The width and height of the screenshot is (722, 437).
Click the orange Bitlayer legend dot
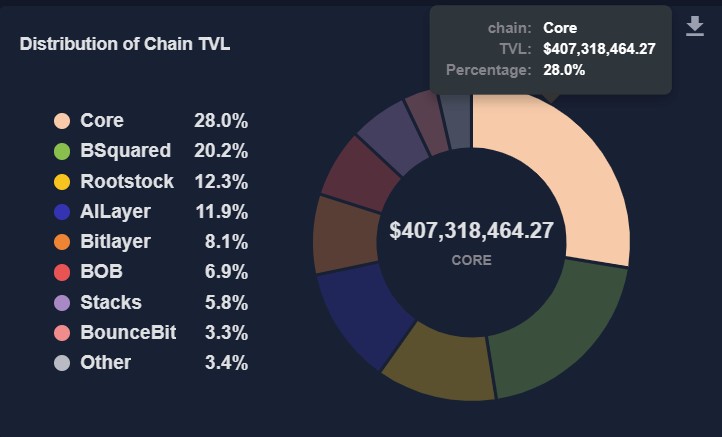[x=62, y=242]
